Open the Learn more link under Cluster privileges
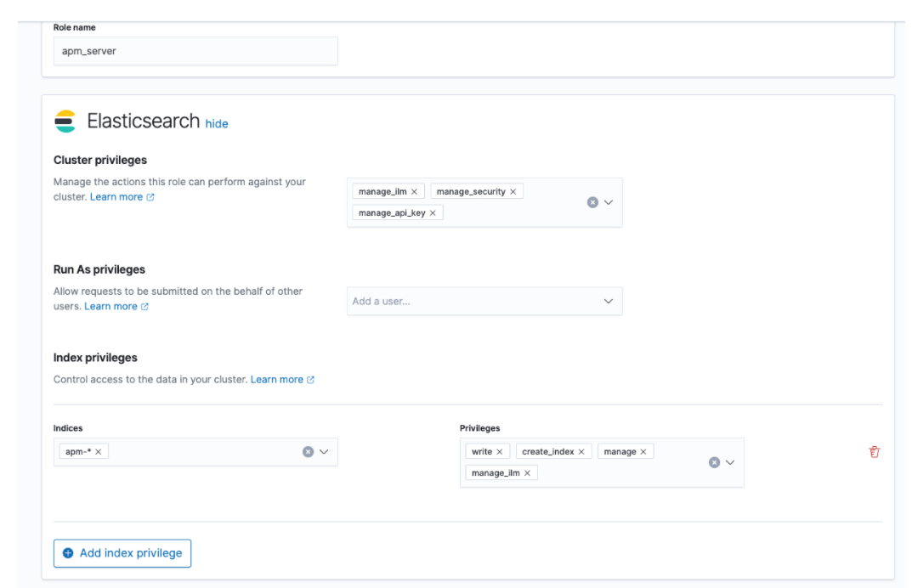912x588 pixels. (116, 197)
